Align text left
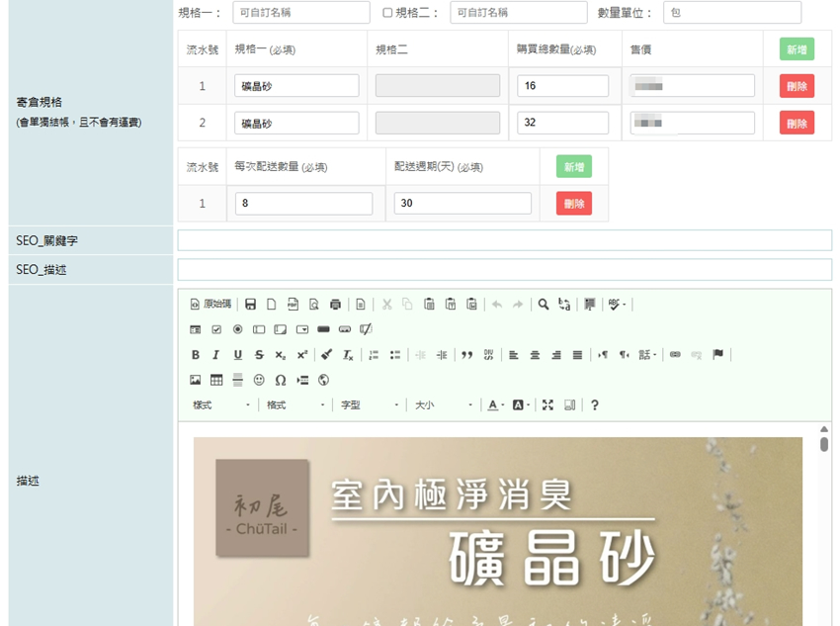Image resolution: width=840 pixels, height=626 pixels. tap(514, 355)
